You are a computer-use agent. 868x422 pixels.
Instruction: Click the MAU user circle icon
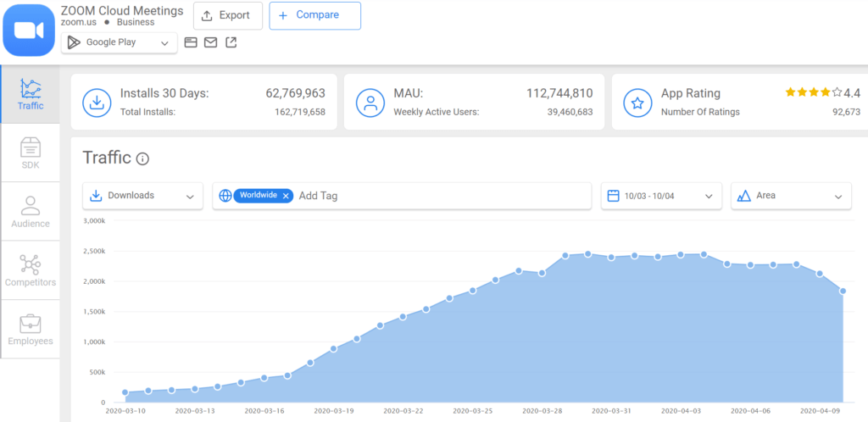point(370,103)
